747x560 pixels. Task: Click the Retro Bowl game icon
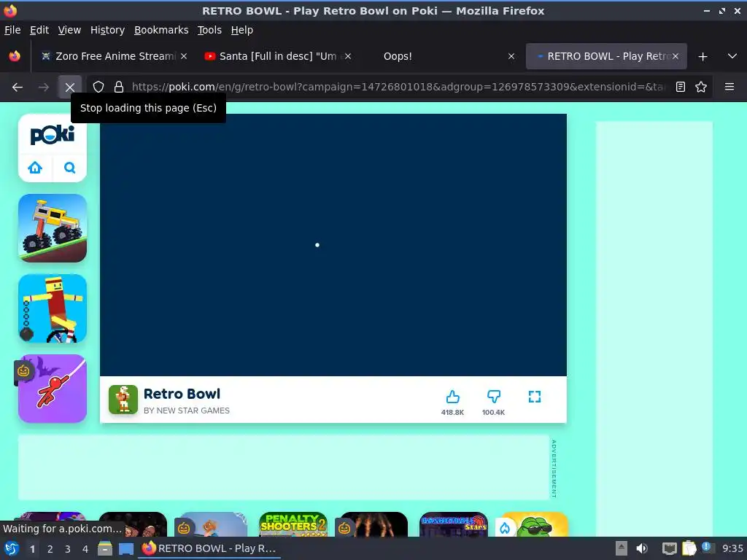tap(123, 400)
